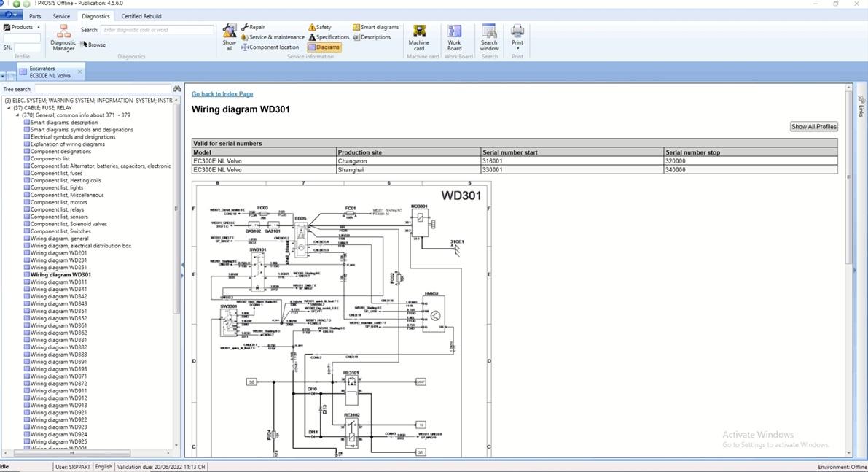This screenshot has height=472, width=868.
Task: Switch to the Certified Rebuild tab
Action: (x=141, y=16)
